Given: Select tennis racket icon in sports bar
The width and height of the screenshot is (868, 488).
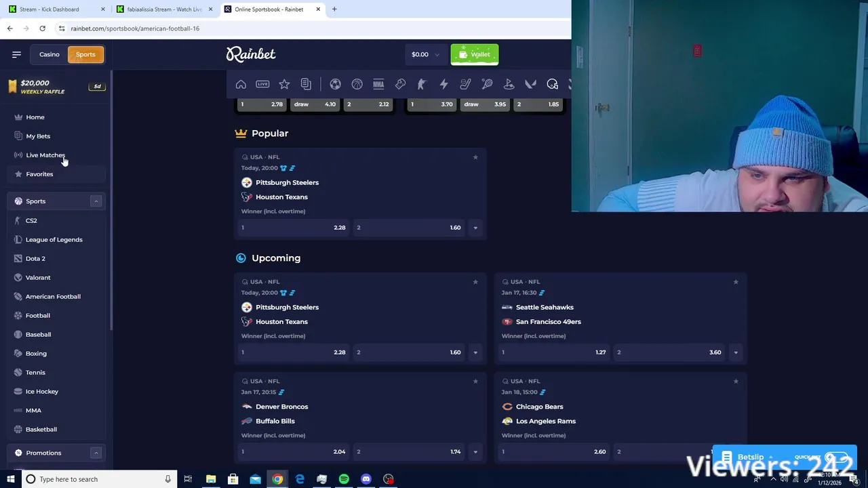Looking at the screenshot, I should [487, 84].
